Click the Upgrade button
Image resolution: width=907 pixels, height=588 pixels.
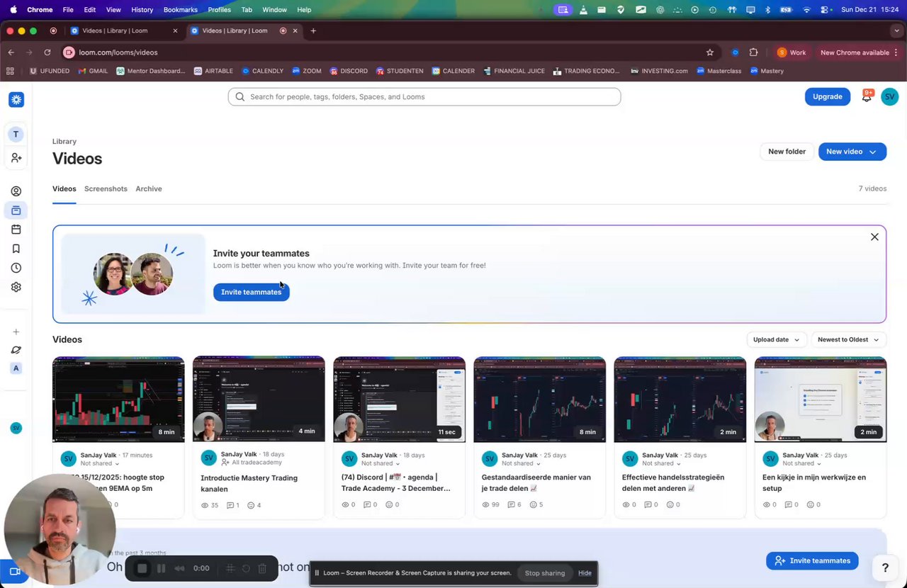(x=827, y=97)
